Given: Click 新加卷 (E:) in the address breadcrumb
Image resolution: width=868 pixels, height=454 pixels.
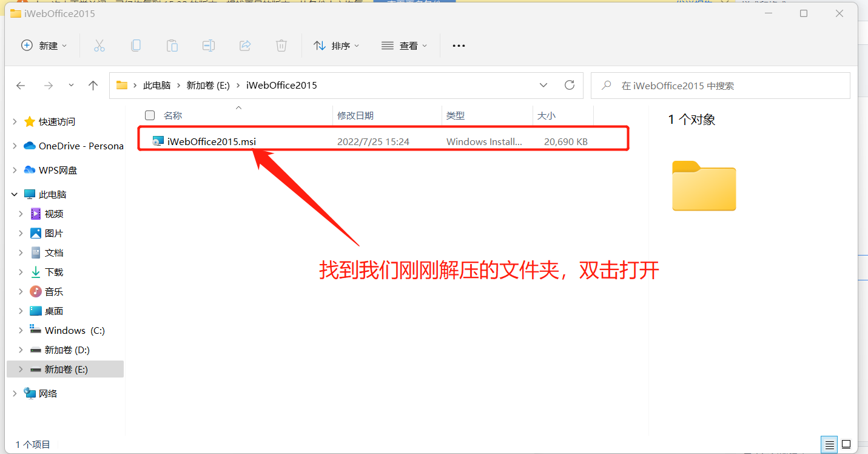Looking at the screenshot, I should pyautogui.click(x=208, y=86).
